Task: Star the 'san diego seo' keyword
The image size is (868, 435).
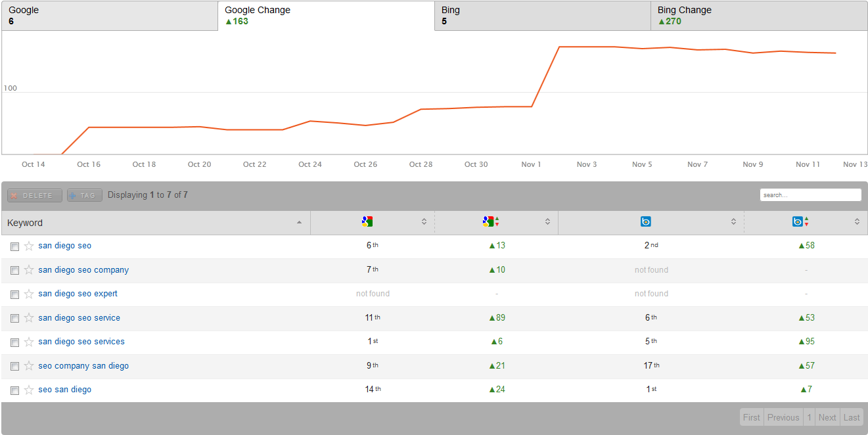Action: pos(29,246)
